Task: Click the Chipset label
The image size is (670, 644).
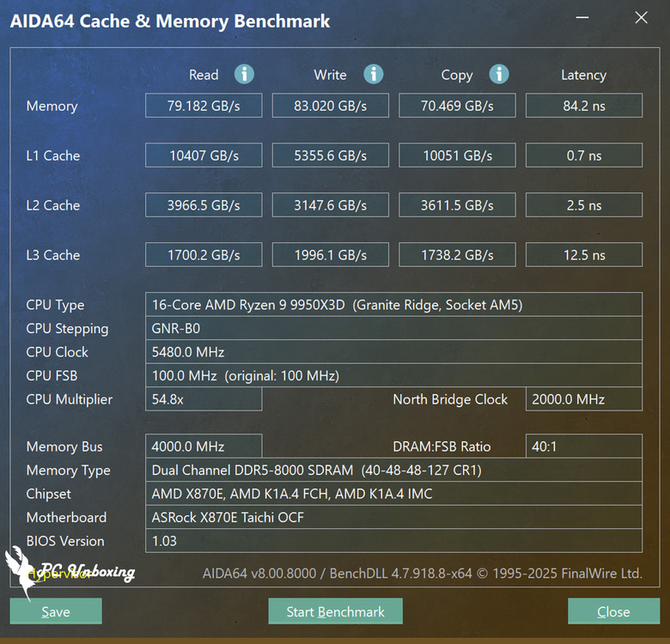Action: tap(48, 494)
